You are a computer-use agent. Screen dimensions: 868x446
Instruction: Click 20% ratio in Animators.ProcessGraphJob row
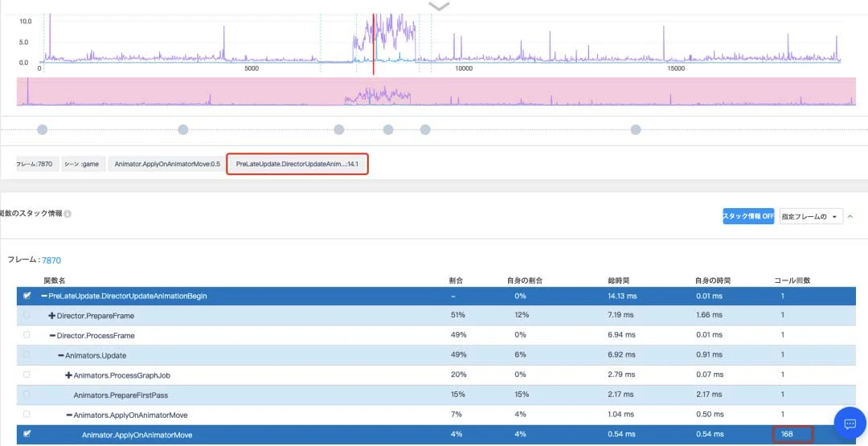pyautogui.click(x=457, y=375)
